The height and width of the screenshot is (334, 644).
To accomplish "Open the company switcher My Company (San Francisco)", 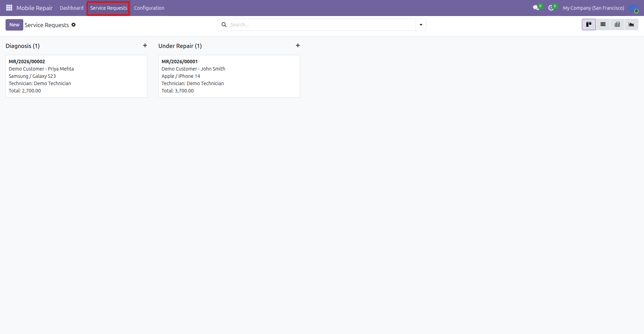I will 593,8.
